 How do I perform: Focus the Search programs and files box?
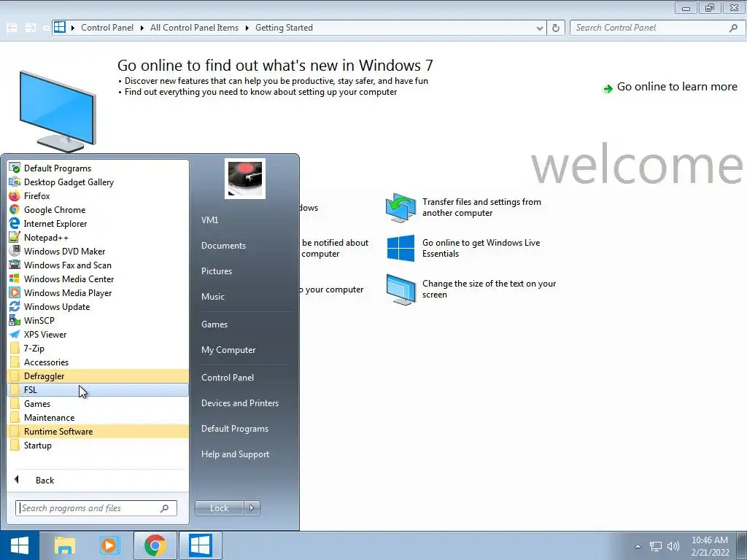point(96,508)
